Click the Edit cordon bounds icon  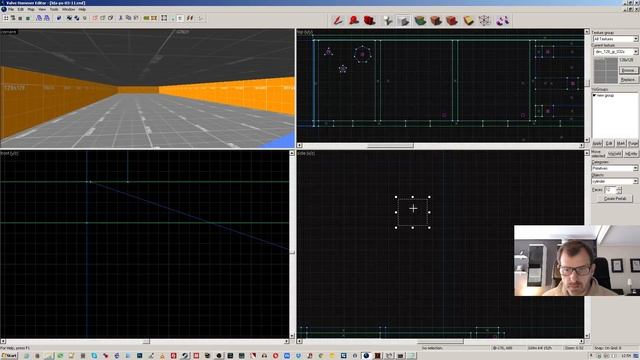[x=154, y=18]
